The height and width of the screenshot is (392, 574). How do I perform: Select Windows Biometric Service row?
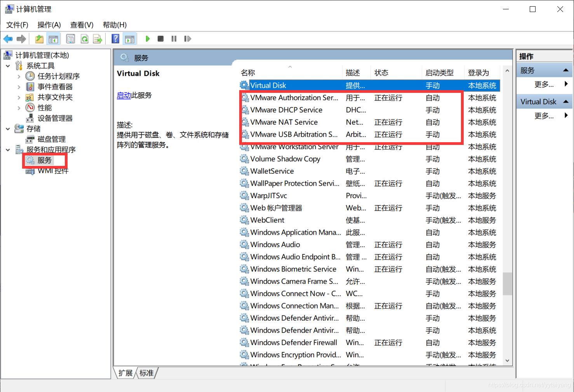click(369, 269)
